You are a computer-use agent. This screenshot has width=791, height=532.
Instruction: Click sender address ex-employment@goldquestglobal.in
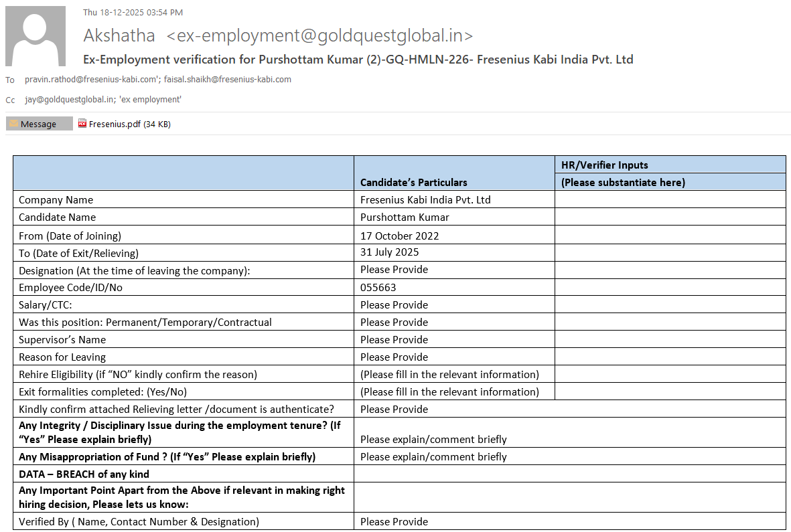click(319, 35)
